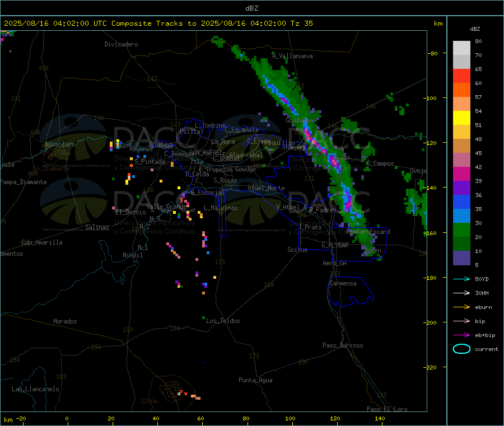Click the 'dBZ' heading above color scale
The image size is (504, 426).
pyautogui.click(x=475, y=29)
